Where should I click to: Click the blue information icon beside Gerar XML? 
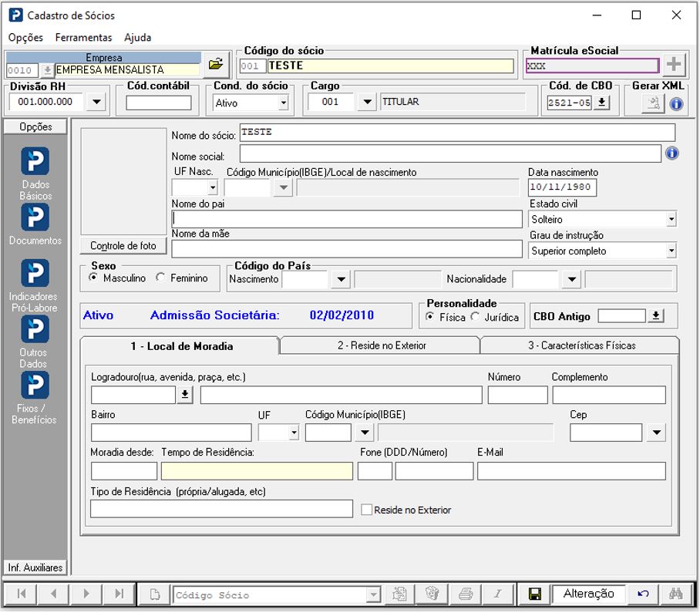pyautogui.click(x=675, y=104)
